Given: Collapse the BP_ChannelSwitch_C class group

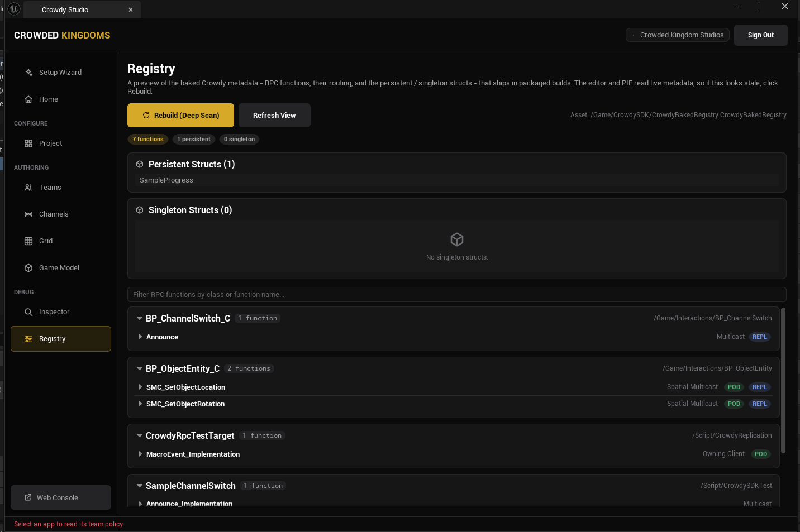Looking at the screenshot, I should (140, 318).
